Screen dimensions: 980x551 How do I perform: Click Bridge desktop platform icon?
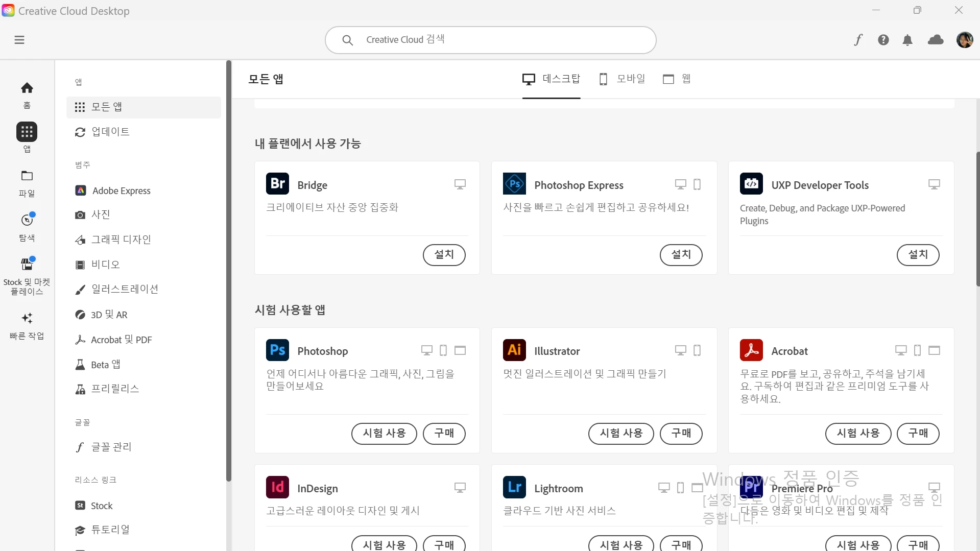(460, 184)
